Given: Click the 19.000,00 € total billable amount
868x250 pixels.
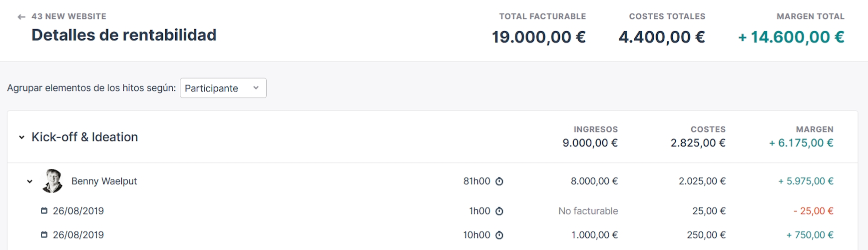Looking at the screenshot, I should (x=538, y=37).
